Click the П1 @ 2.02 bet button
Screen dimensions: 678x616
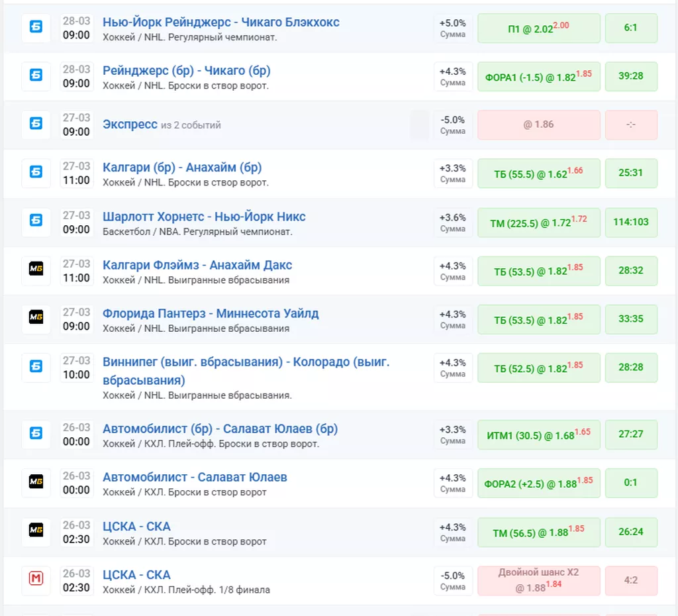point(538,28)
